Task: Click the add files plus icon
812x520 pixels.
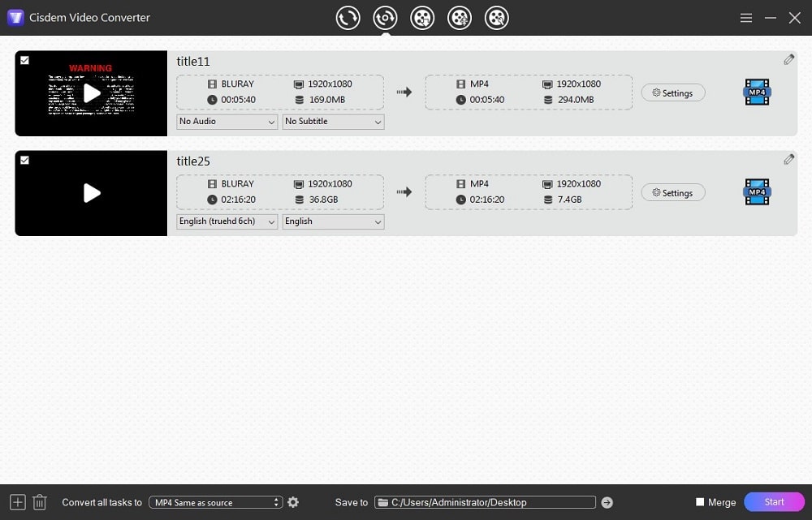Action: 16,502
